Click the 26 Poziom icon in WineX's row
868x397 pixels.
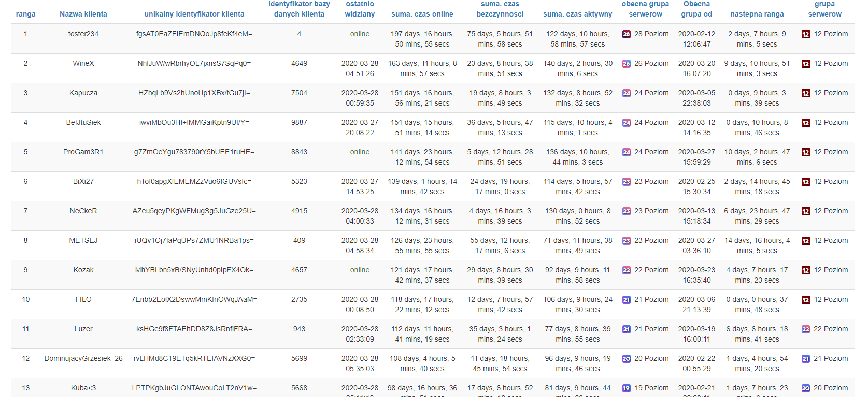627,64
